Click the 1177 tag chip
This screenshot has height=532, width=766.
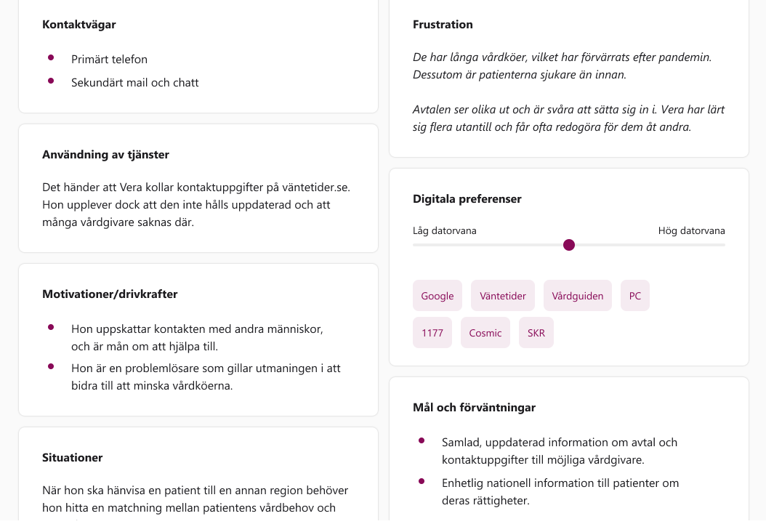(432, 333)
